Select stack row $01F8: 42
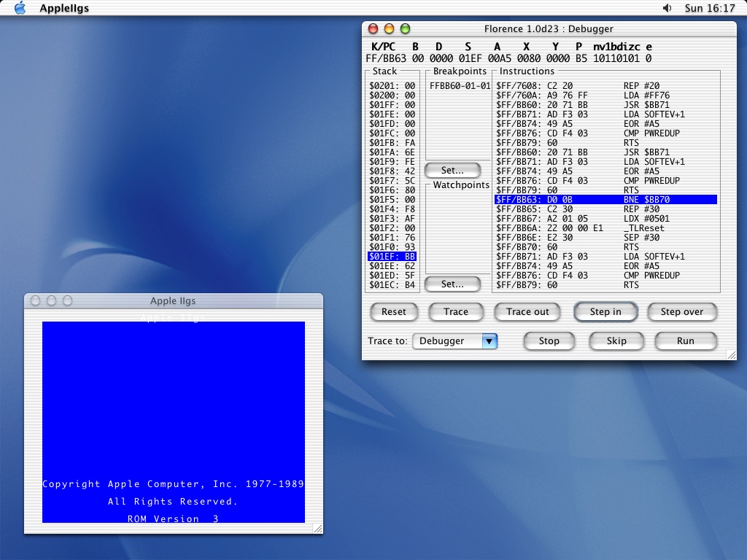This screenshot has height=560, width=747. pos(392,171)
